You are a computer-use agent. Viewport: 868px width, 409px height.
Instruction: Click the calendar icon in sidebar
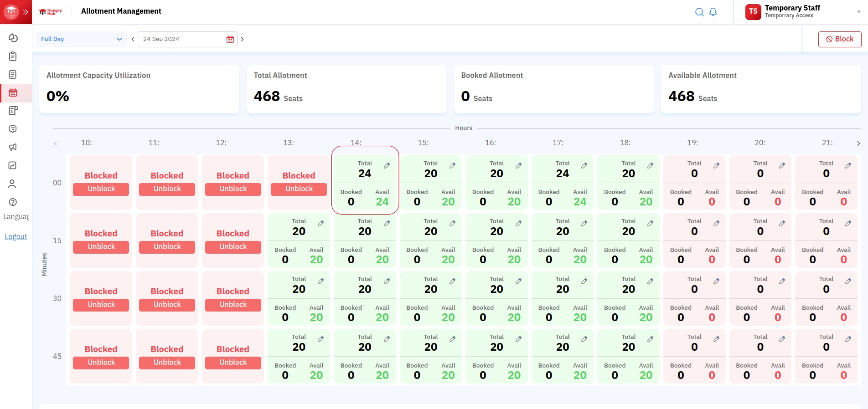point(13,93)
